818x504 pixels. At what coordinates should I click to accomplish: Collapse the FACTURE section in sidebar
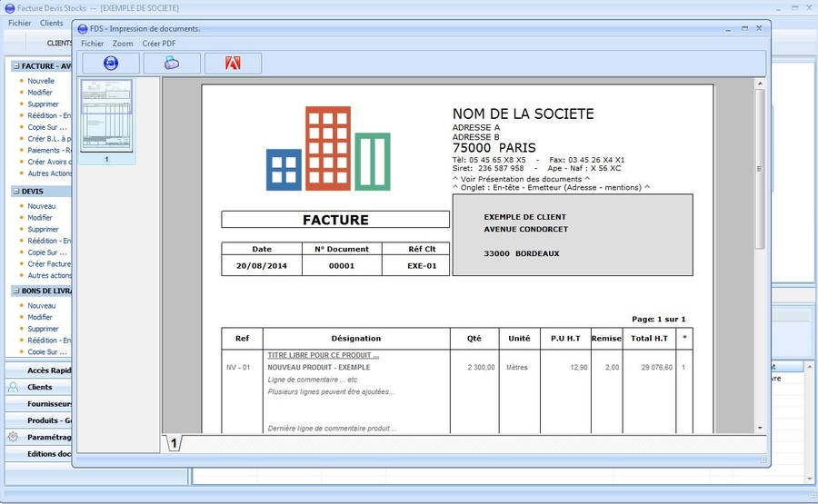[x=15, y=66]
